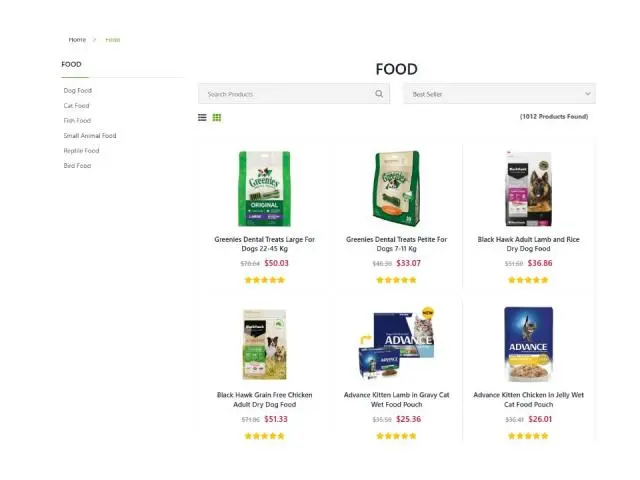Click Advance Kitten Lamb in Gravy image
The width and height of the screenshot is (640, 480).
tap(396, 344)
